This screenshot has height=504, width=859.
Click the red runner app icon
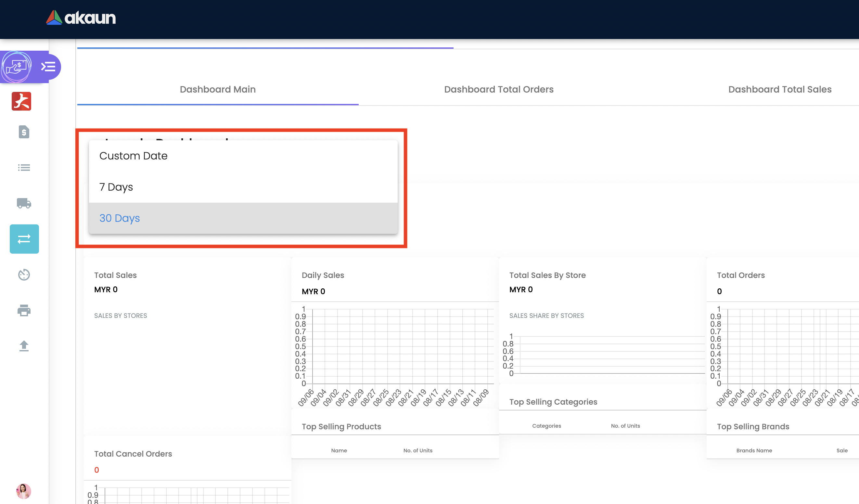click(21, 101)
